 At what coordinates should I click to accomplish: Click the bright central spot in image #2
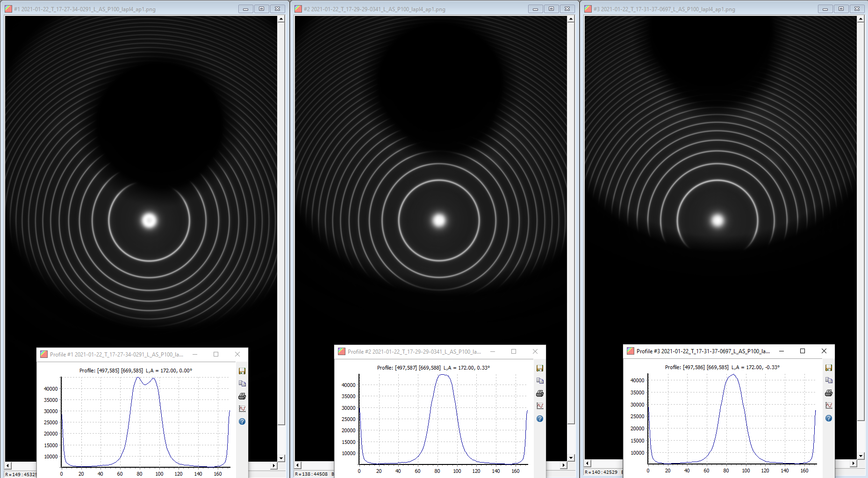pos(439,220)
